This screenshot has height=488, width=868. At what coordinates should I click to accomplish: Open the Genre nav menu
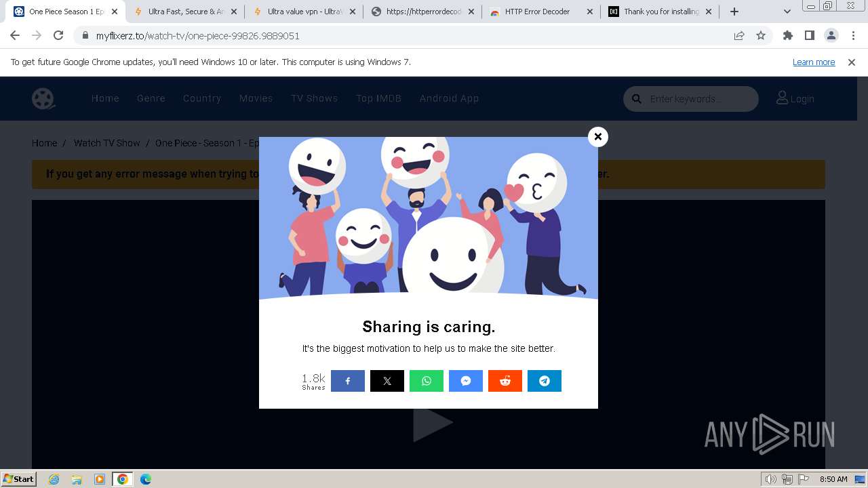(151, 98)
